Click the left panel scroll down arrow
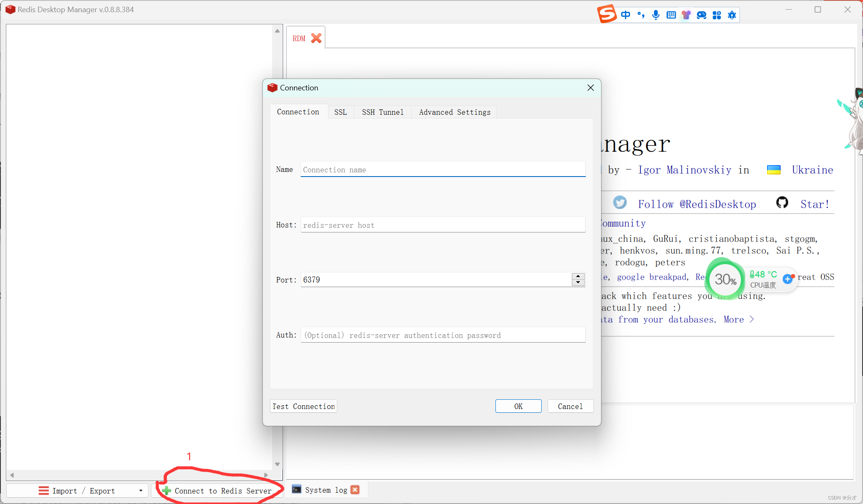 pyautogui.click(x=277, y=464)
